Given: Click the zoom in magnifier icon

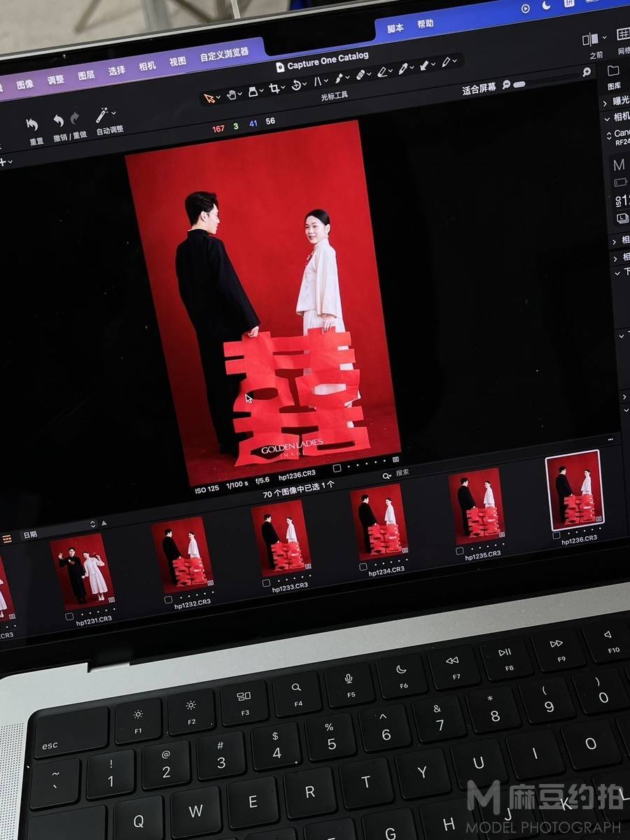Looking at the screenshot, I should [587, 71].
